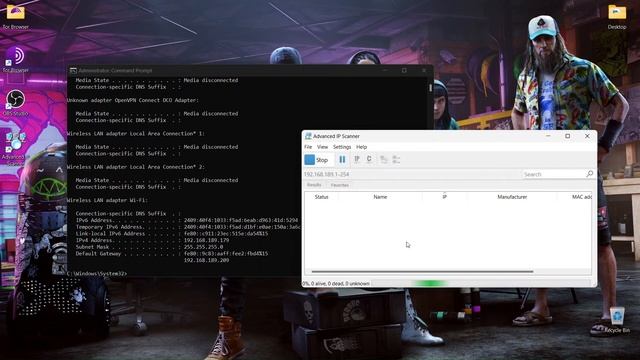Open the View menu
This screenshot has height=360, width=640.
[x=322, y=147]
